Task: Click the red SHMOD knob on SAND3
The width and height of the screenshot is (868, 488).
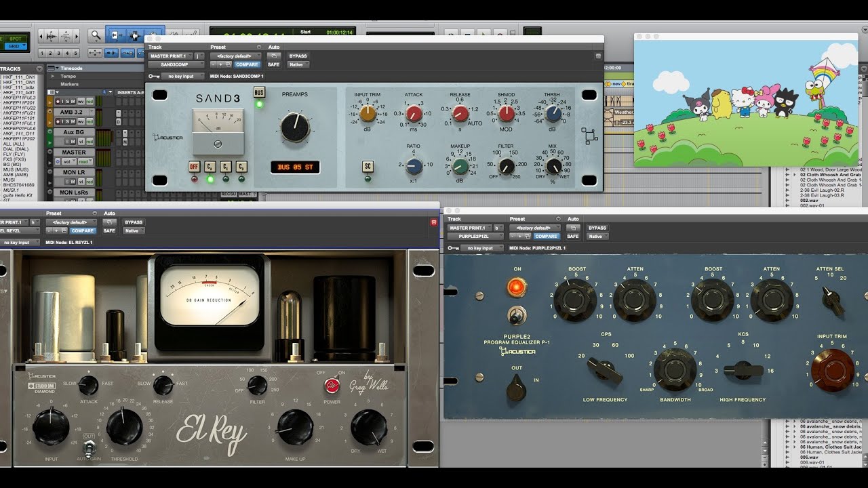Action: [507, 113]
